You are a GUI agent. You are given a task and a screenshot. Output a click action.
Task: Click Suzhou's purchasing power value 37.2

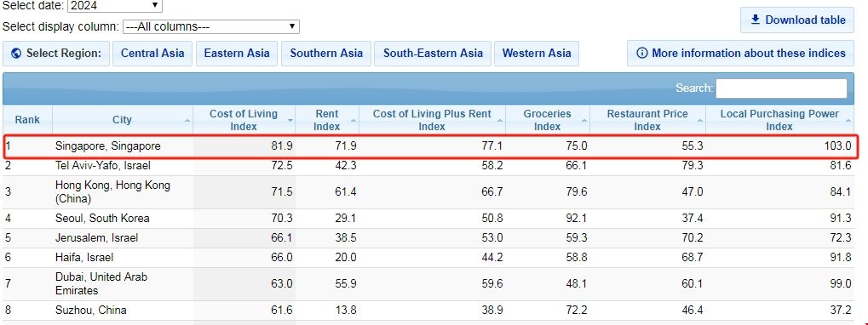[841, 310]
